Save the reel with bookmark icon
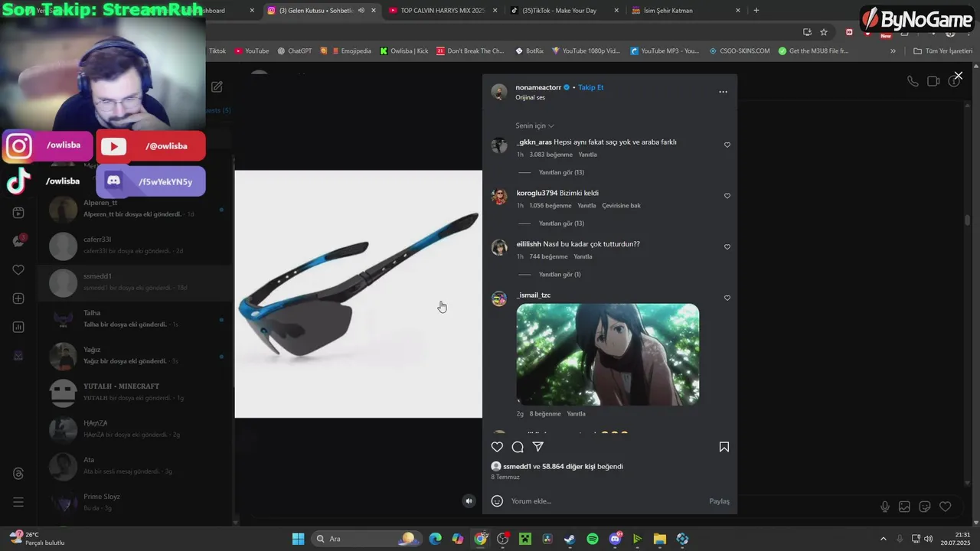This screenshot has width=980, height=551. tap(724, 447)
